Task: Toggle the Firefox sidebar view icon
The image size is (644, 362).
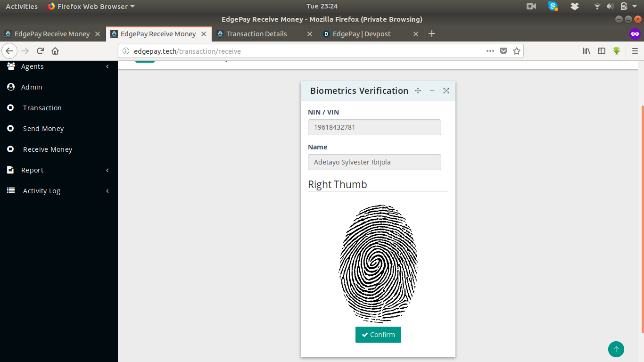Action: click(x=602, y=51)
